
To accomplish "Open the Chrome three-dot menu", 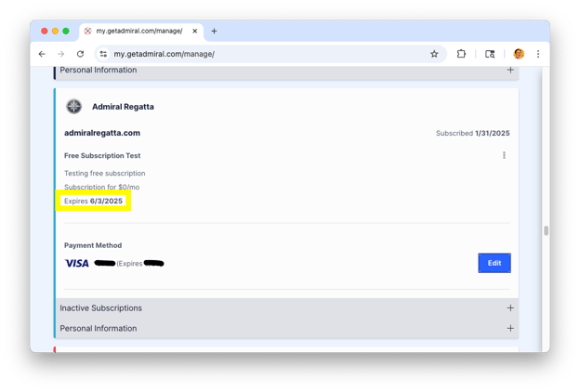I will click(x=538, y=54).
